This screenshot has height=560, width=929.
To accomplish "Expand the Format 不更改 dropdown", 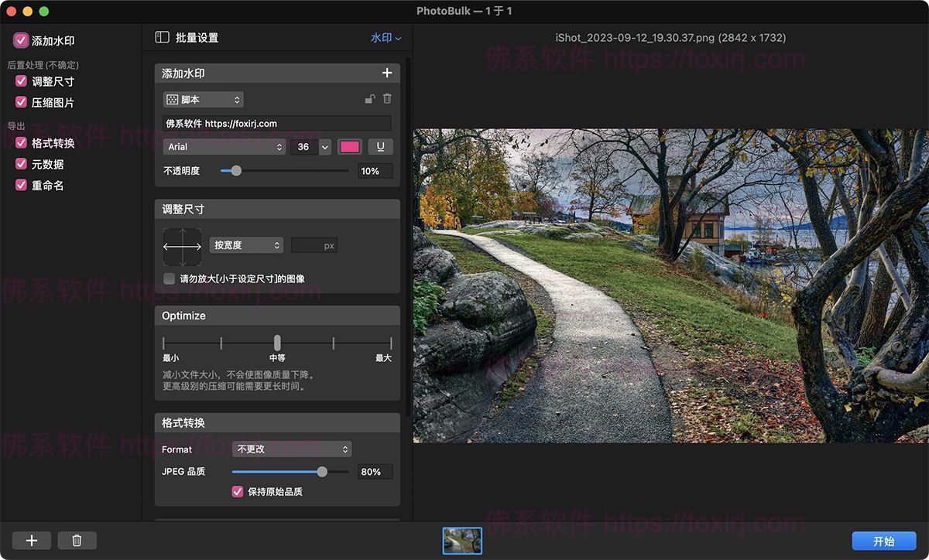I will 292,449.
